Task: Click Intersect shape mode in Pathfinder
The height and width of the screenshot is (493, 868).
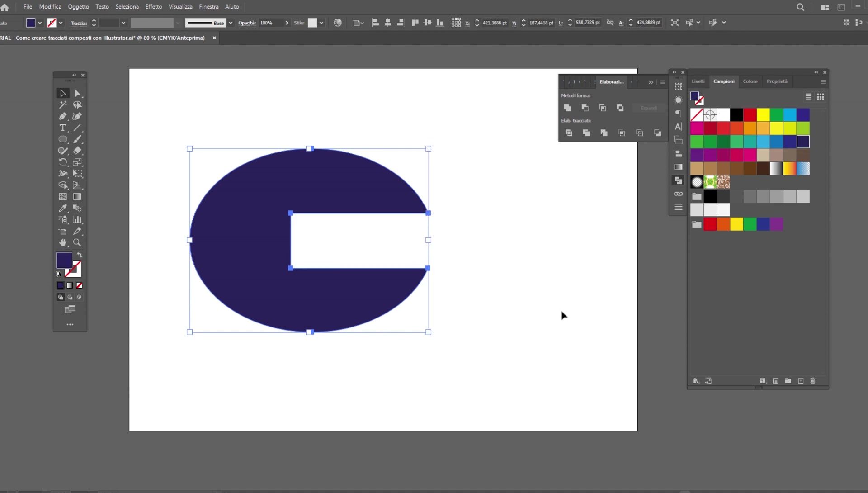Action: tap(603, 108)
